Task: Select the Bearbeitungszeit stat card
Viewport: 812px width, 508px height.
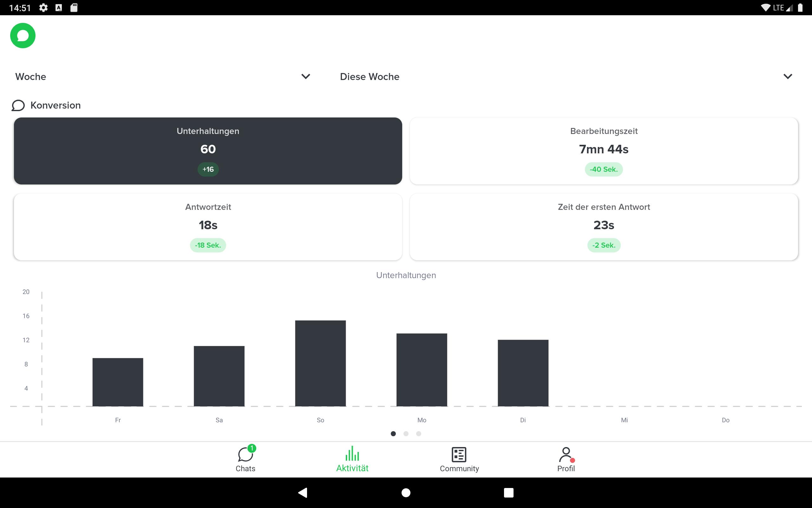Action: coord(604,151)
